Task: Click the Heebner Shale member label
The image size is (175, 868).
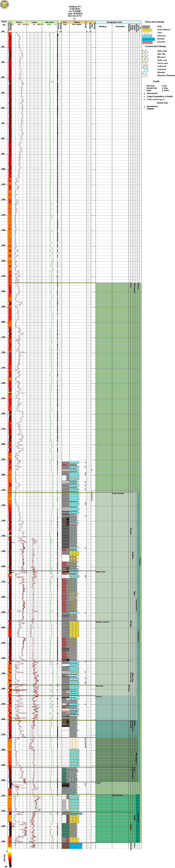Action: [100, 572]
